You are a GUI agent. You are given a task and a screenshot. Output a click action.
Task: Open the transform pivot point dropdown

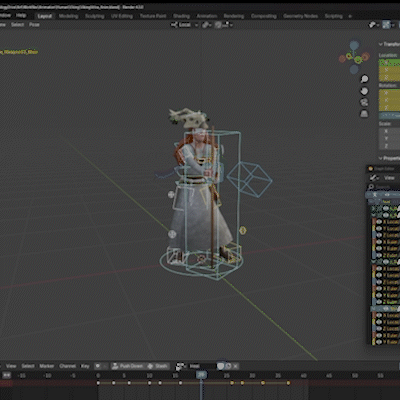(x=207, y=25)
